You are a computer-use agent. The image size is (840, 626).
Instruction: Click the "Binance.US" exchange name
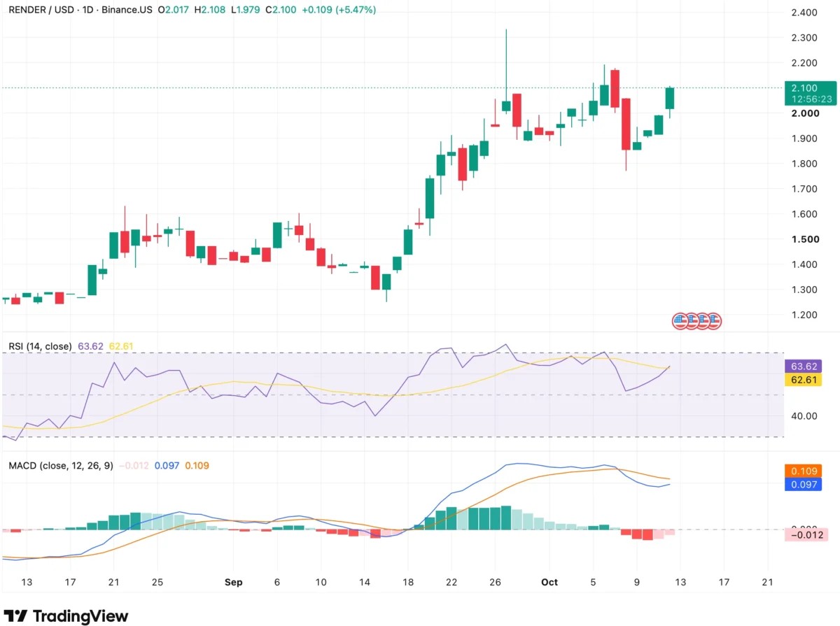click(126, 10)
